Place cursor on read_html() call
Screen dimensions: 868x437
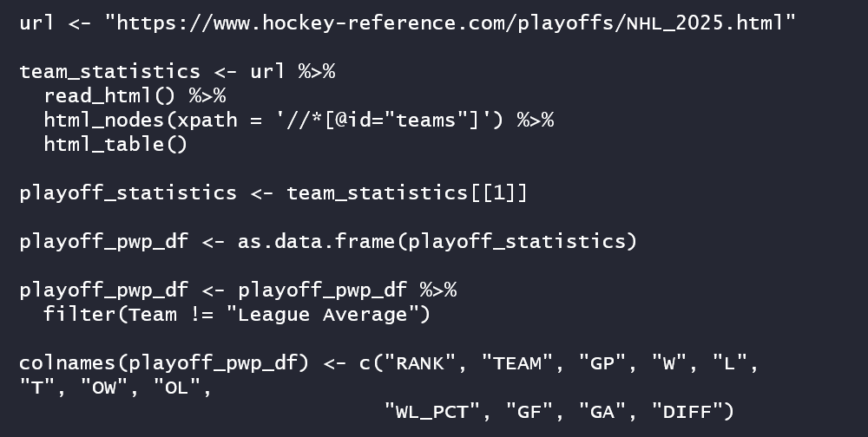pos(109,96)
